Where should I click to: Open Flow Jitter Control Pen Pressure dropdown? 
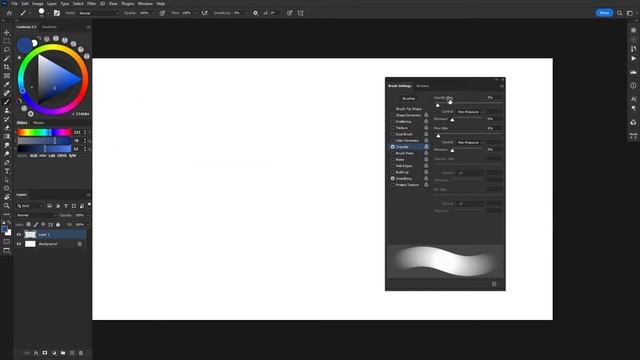tap(470, 142)
